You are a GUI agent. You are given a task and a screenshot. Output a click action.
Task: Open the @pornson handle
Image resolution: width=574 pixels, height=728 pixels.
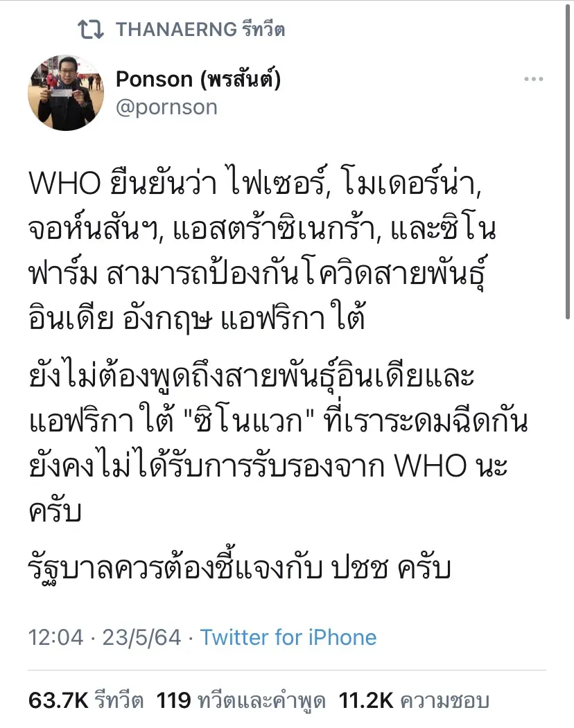166,107
